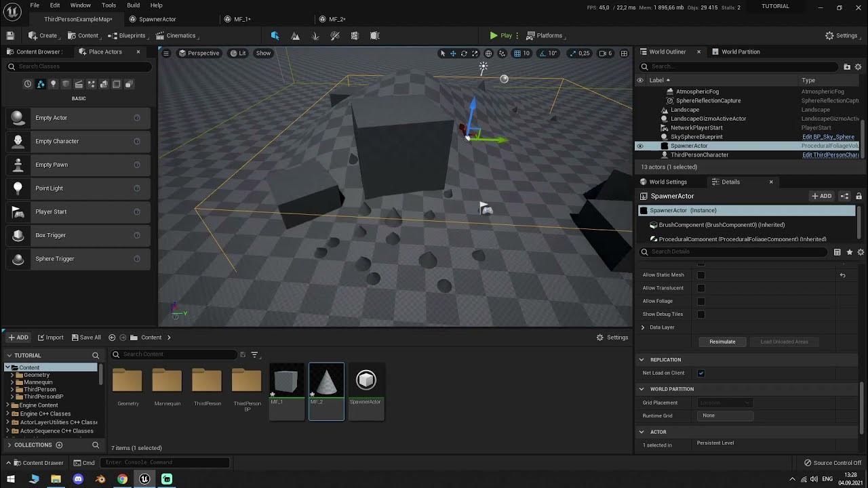Select Cinematic category icon in Place Actors
This screenshot has width=868, height=488.
[x=79, y=84]
